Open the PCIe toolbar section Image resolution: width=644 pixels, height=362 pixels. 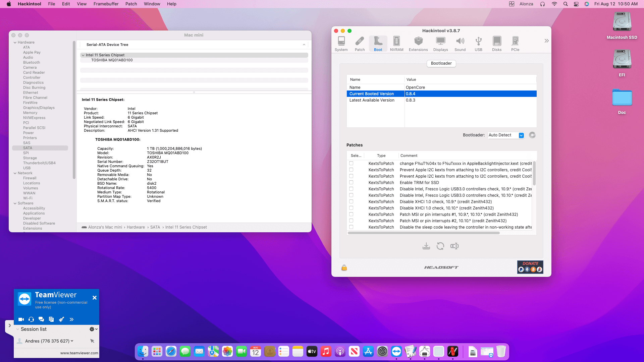click(515, 44)
